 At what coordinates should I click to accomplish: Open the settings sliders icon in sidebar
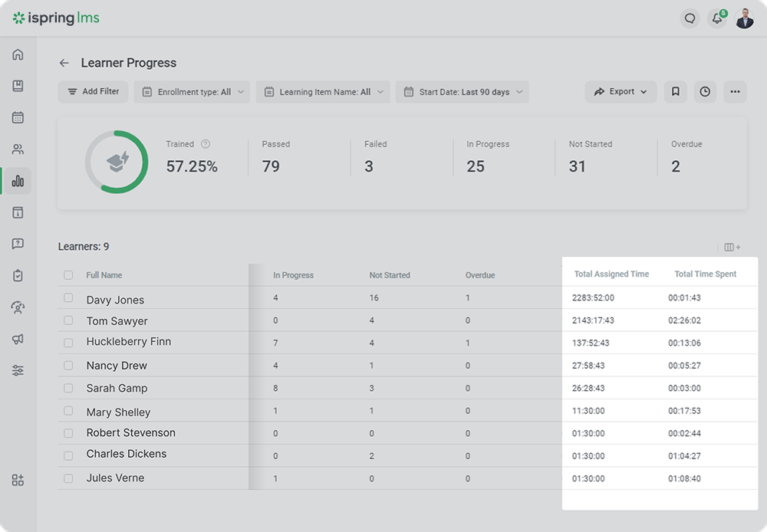[18, 370]
